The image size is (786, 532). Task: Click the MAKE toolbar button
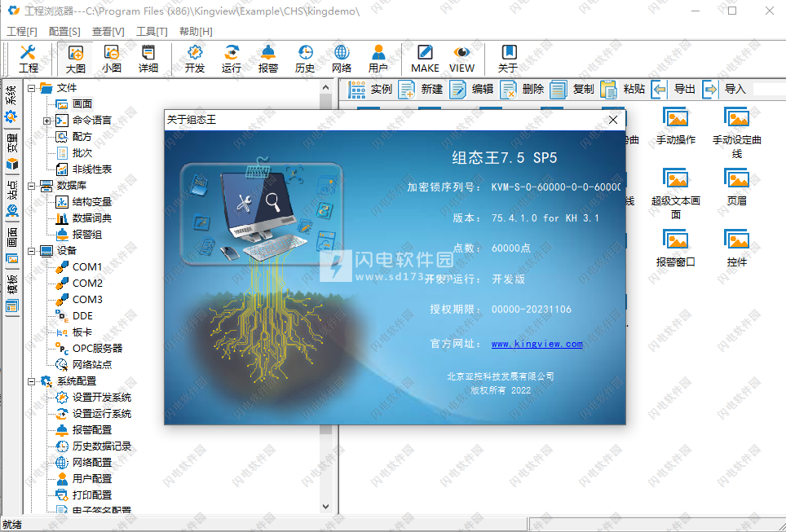425,59
